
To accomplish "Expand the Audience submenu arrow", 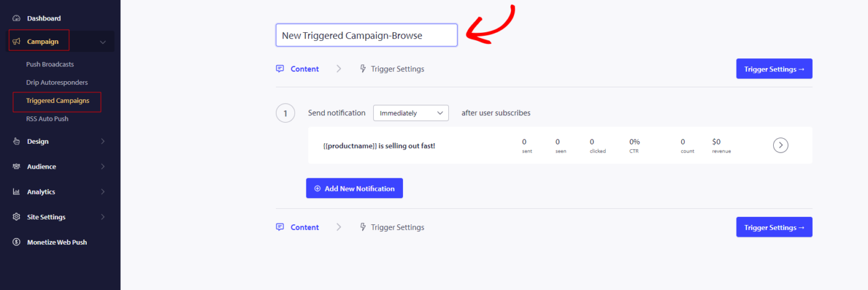I will pos(103,167).
